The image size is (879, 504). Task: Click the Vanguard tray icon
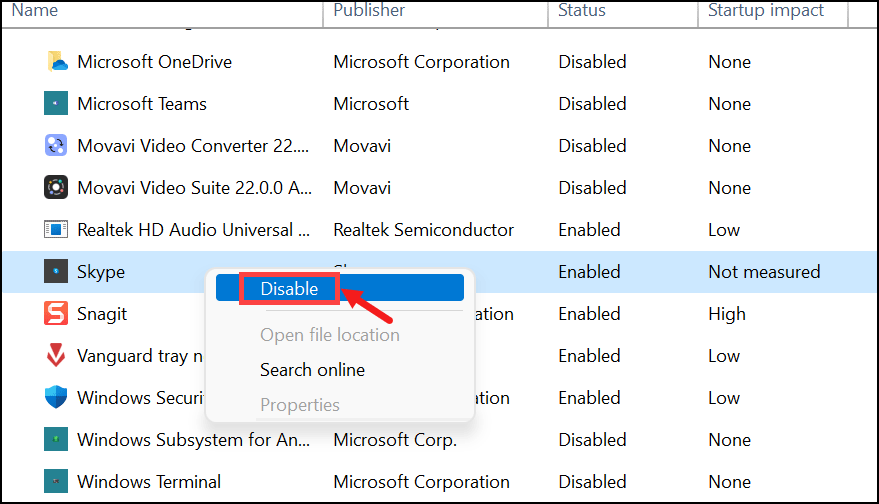[x=56, y=356]
